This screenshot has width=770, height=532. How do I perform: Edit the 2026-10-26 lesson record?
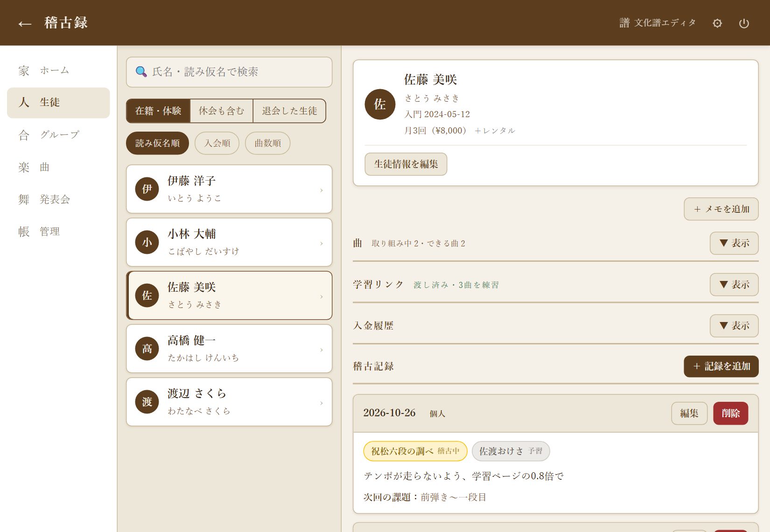tap(689, 413)
